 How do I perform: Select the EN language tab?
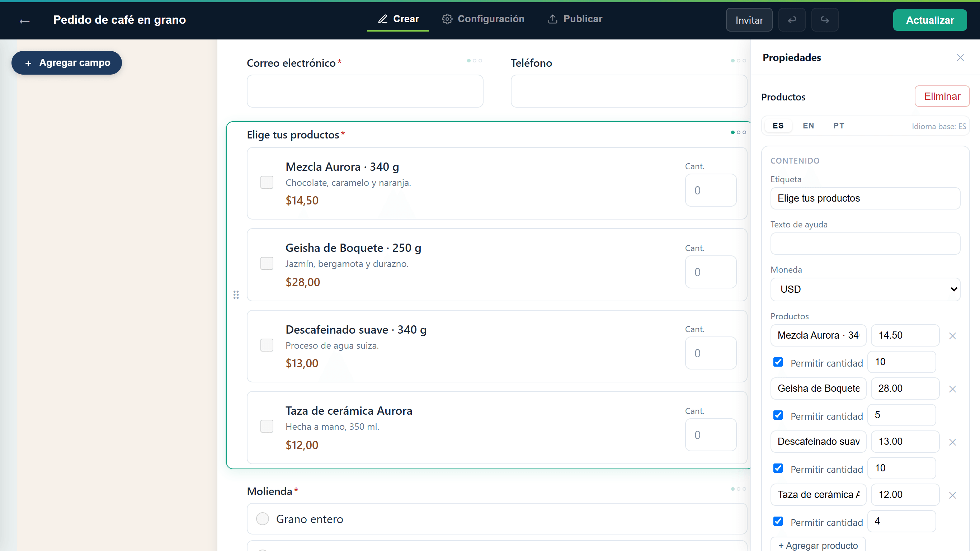808,126
